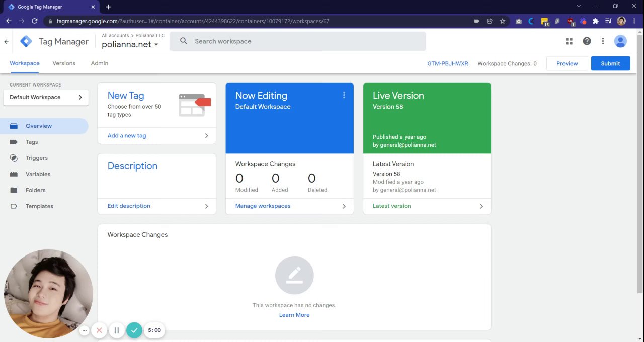Screen dimensions: 644x342
Task: Click the browser back arrow
Action: (9, 21)
